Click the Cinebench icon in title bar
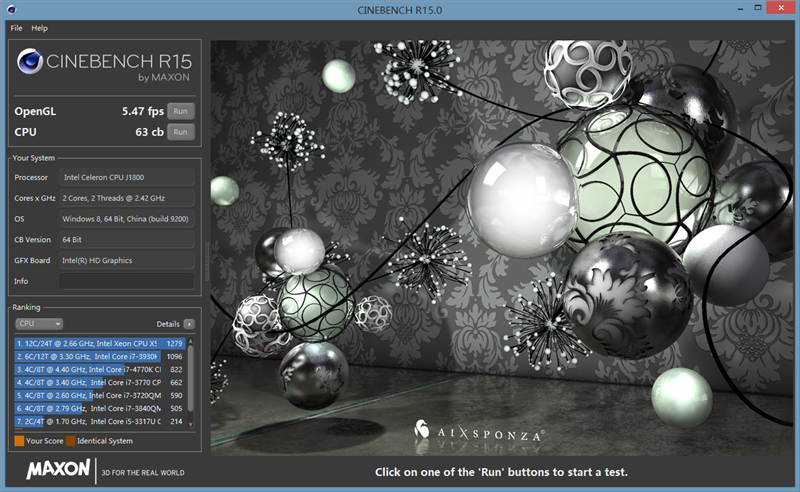 point(13,10)
